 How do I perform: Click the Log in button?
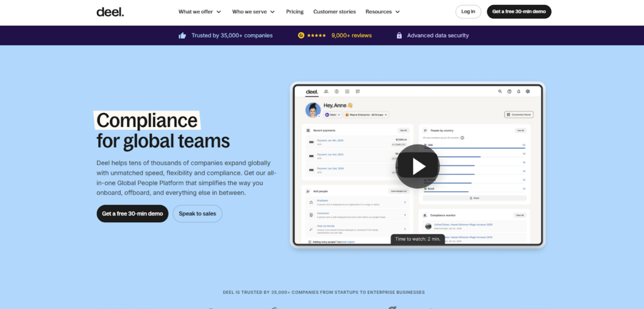click(x=468, y=11)
